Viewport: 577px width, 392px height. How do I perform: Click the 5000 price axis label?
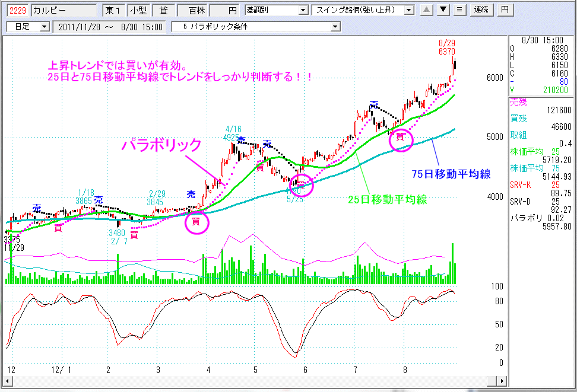[494, 137]
